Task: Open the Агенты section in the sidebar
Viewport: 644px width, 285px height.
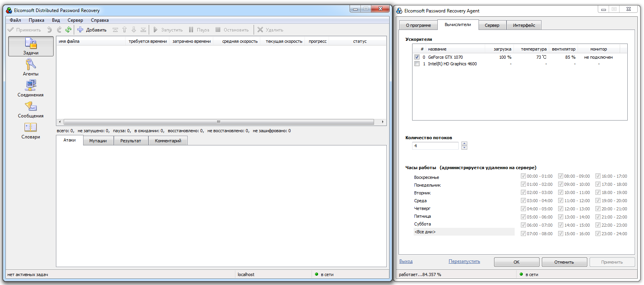Action: [x=31, y=67]
